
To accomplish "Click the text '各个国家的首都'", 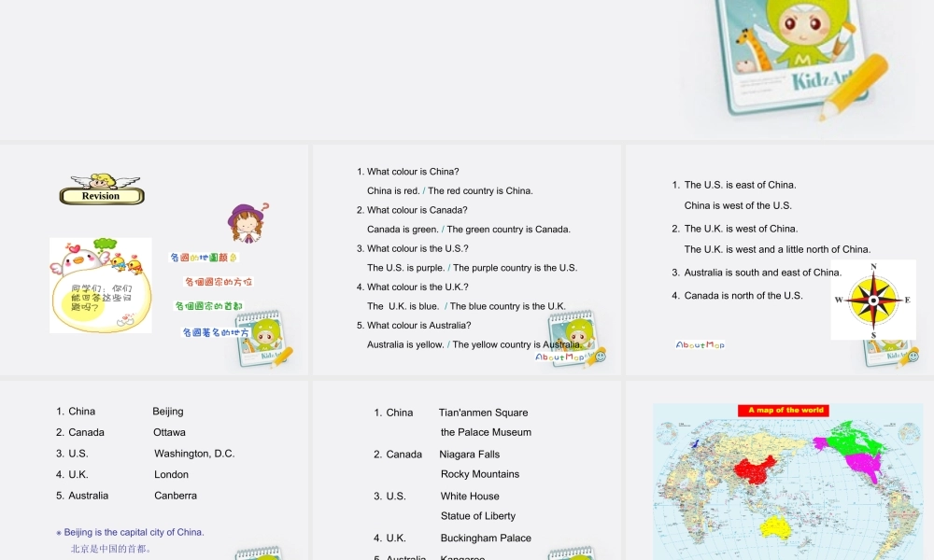I will pos(208,306).
